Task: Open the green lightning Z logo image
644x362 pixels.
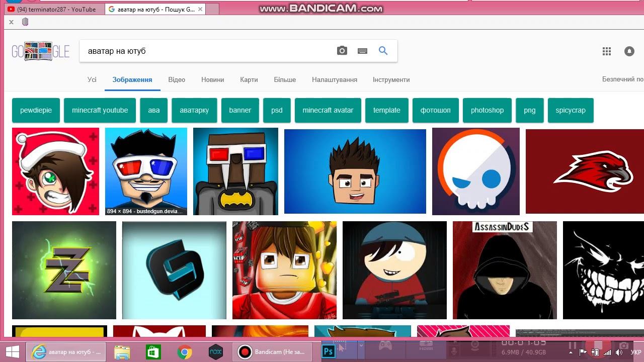Action: 64,270
